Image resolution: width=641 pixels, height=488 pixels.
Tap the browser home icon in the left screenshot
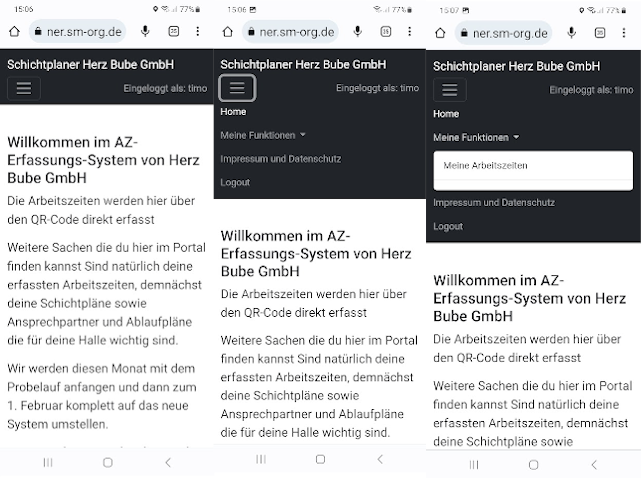[x=13, y=31]
